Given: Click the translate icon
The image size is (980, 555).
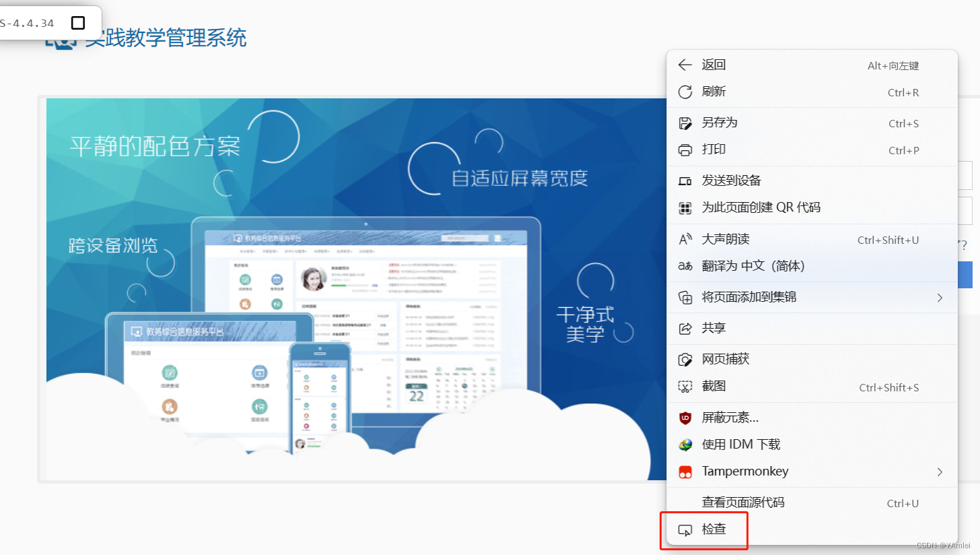Looking at the screenshot, I should point(685,266).
